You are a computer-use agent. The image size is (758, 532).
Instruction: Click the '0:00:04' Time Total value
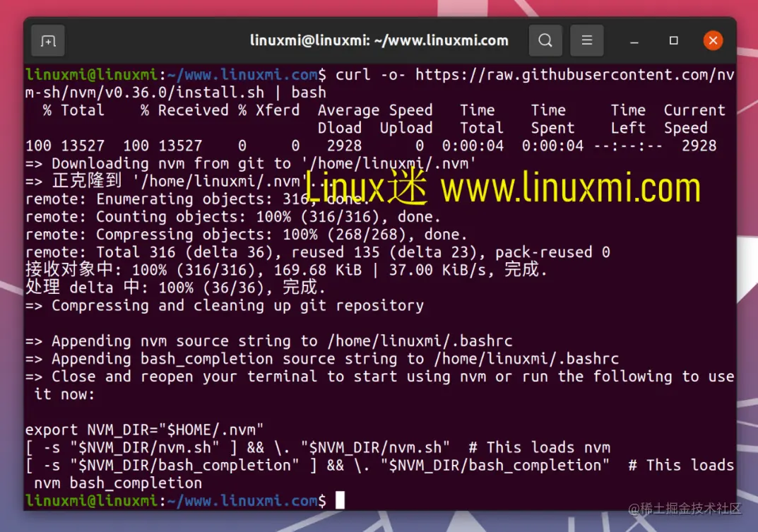pyautogui.click(x=473, y=146)
